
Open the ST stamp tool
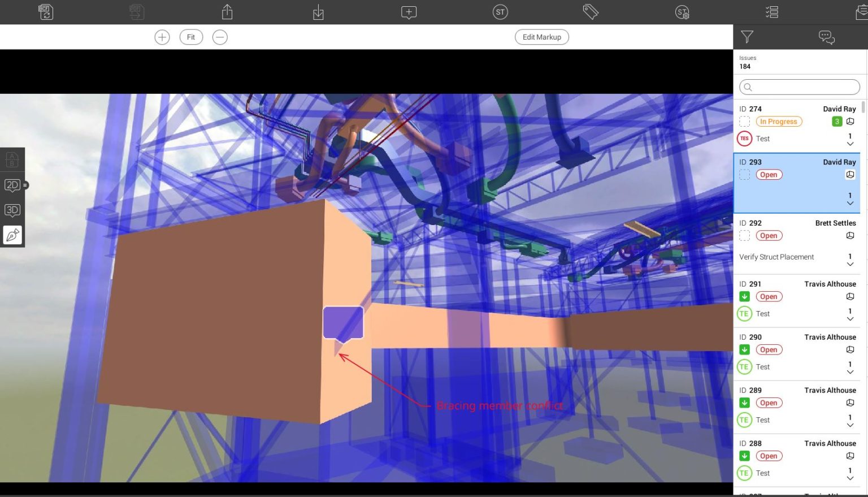tap(500, 12)
